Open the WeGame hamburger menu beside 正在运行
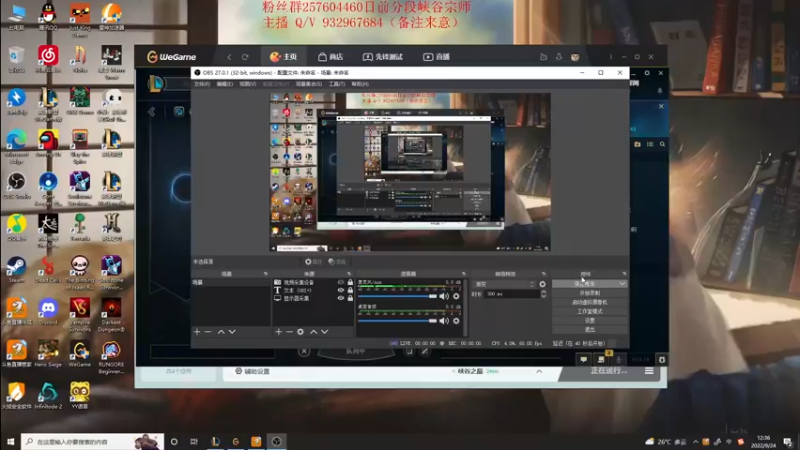The width and height of the screenshot is (800, 450). [649, 371]
